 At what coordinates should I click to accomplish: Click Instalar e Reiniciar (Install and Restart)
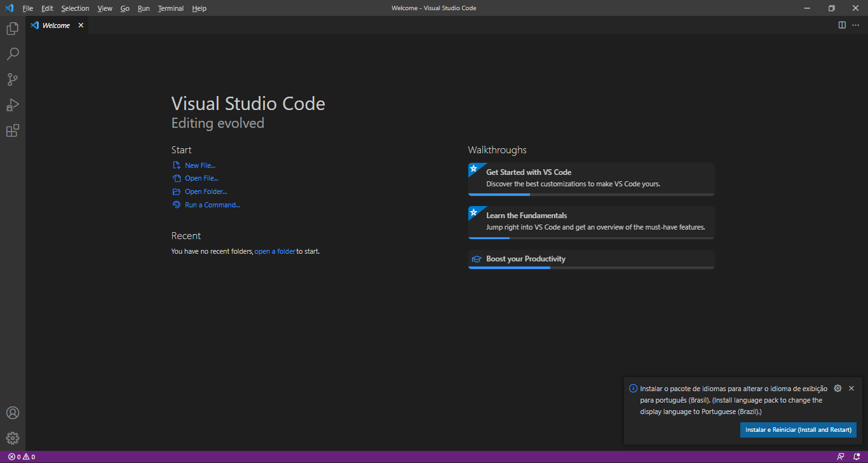click(798, 430)
